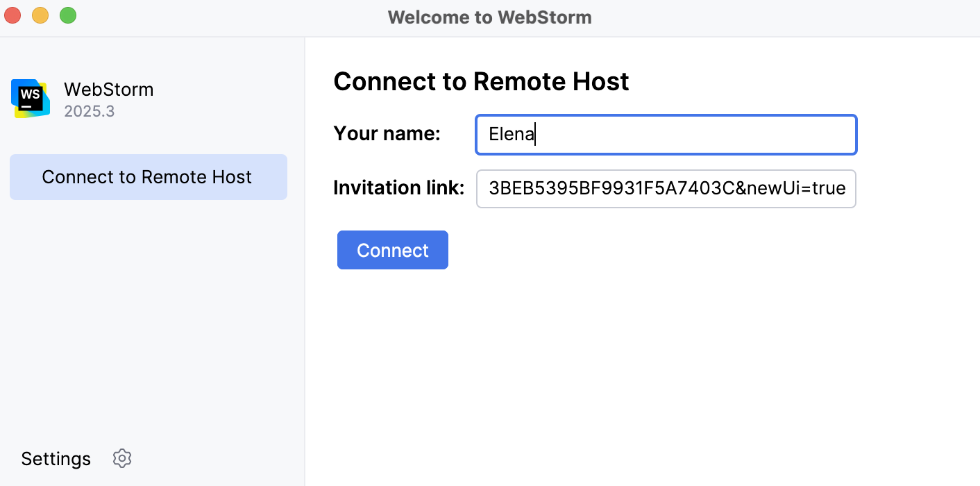This screenshot has height=486, width=980.
Task: Click inside the Your name field
Action: [x=665, y=134]
